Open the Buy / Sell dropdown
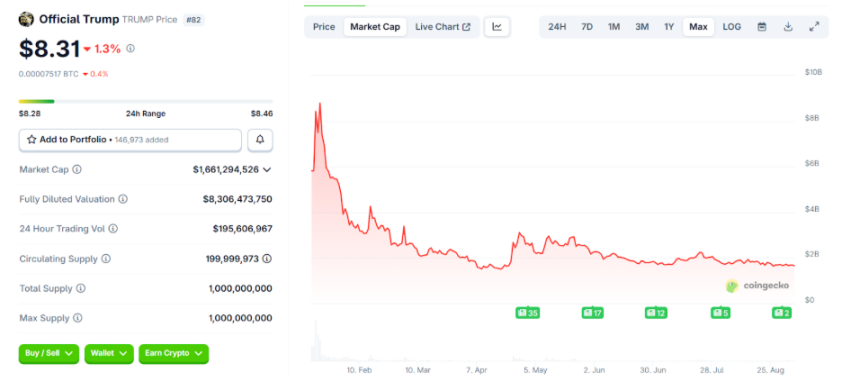The image size is (842, 391). [x=49, y=353]
